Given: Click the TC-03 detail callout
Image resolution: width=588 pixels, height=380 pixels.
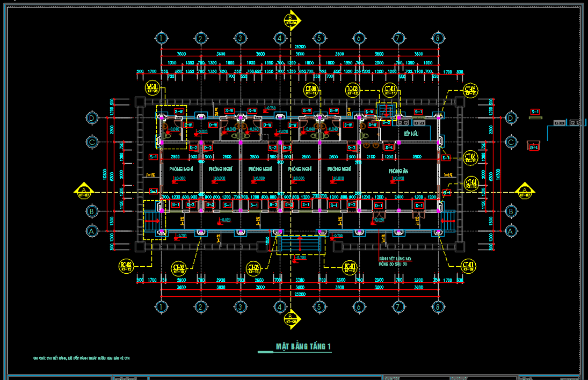Looking at the screenshot, I should [352, 90].
